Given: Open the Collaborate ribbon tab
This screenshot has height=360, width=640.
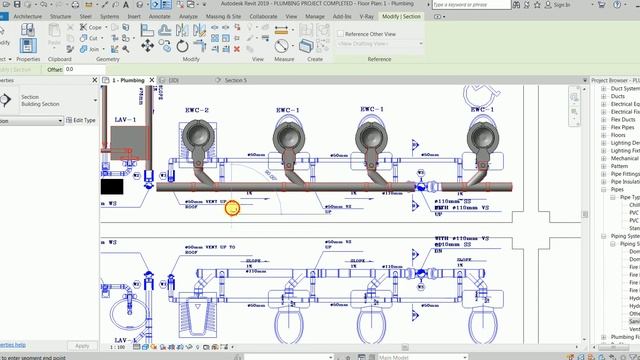Looking at the screenshot, I should click(x=263, y=17).
